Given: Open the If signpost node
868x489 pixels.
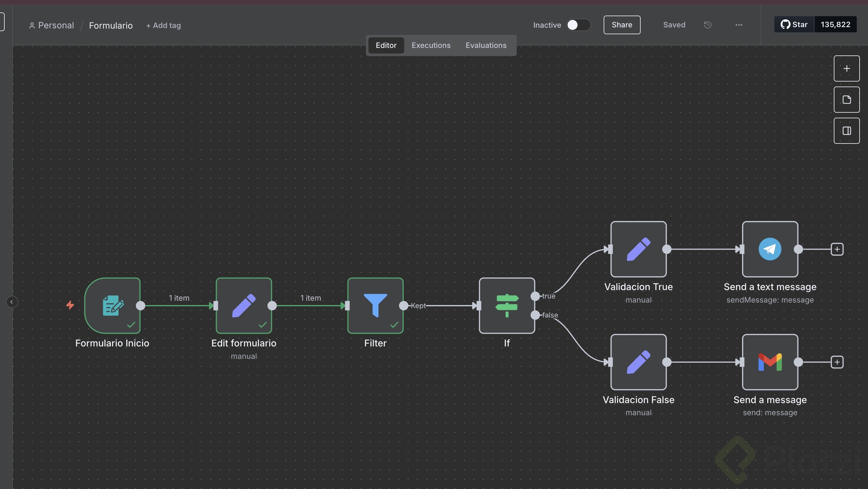Looking at the screenshot, I should (x=506, y=306).
